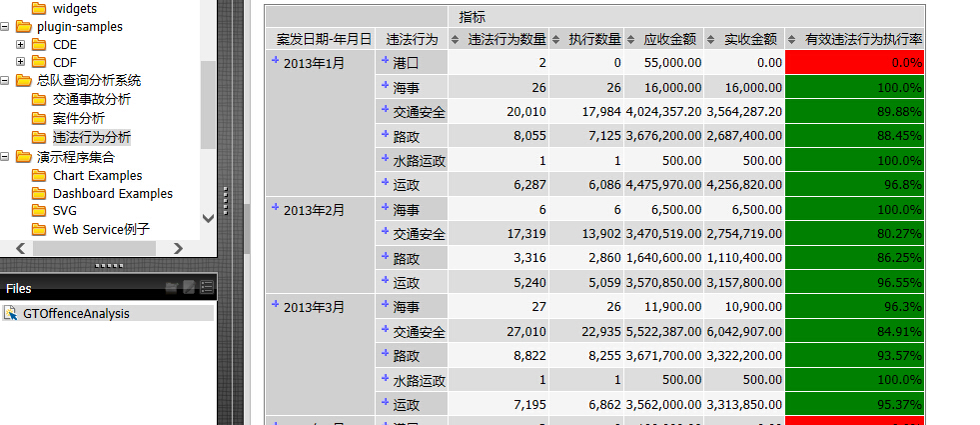Expand 路政 row showing 3,316
This screenshot has width=980, height=425.
point(385,256)
